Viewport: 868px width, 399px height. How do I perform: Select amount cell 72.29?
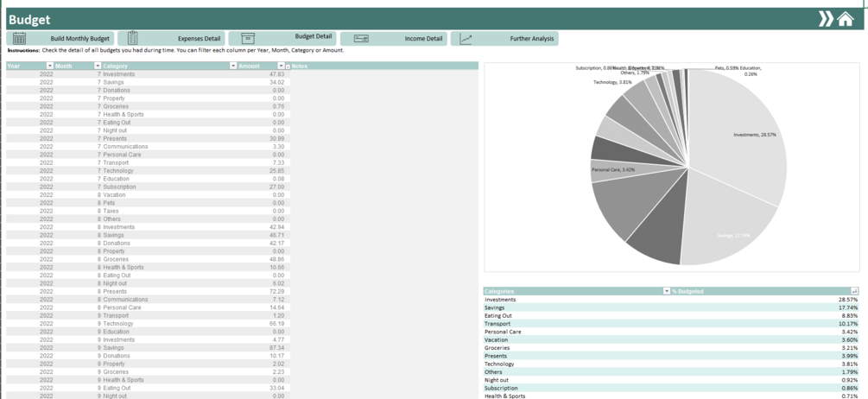[x=263, y=291]
